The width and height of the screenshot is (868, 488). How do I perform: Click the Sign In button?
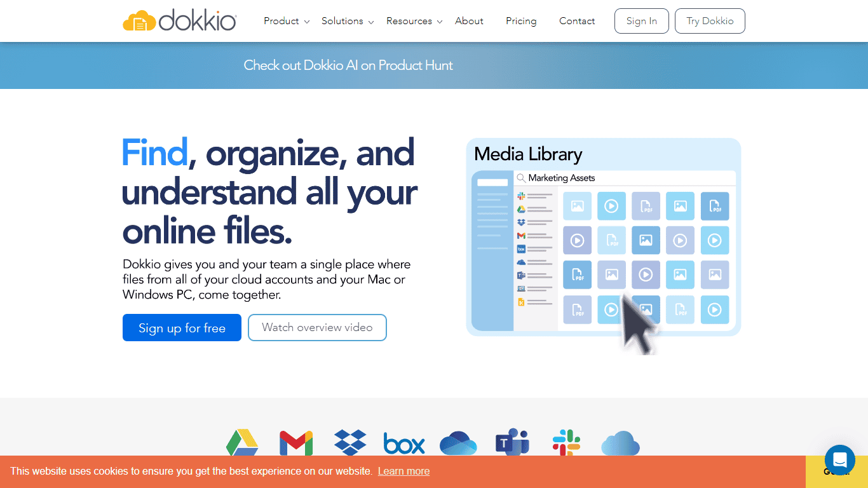coord(642,21)
